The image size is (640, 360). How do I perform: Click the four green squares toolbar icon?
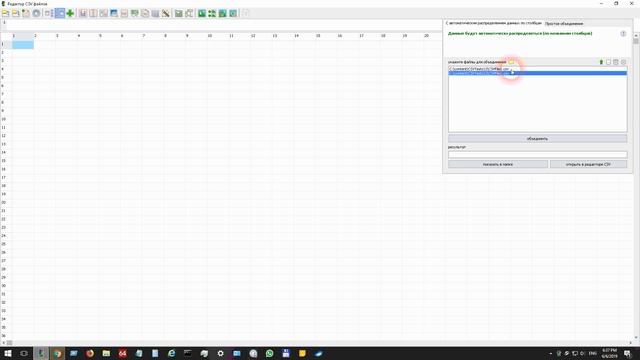click(212, 13)
